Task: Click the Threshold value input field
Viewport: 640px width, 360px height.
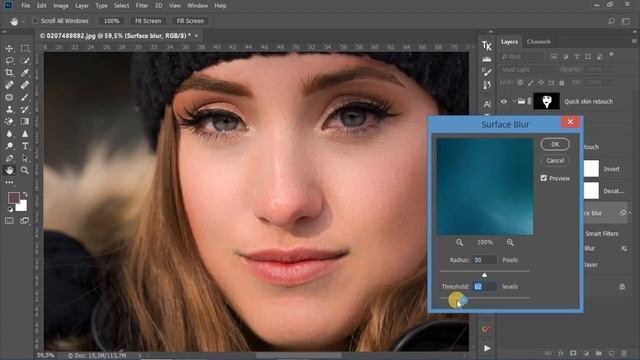Action: coord(484,287)
